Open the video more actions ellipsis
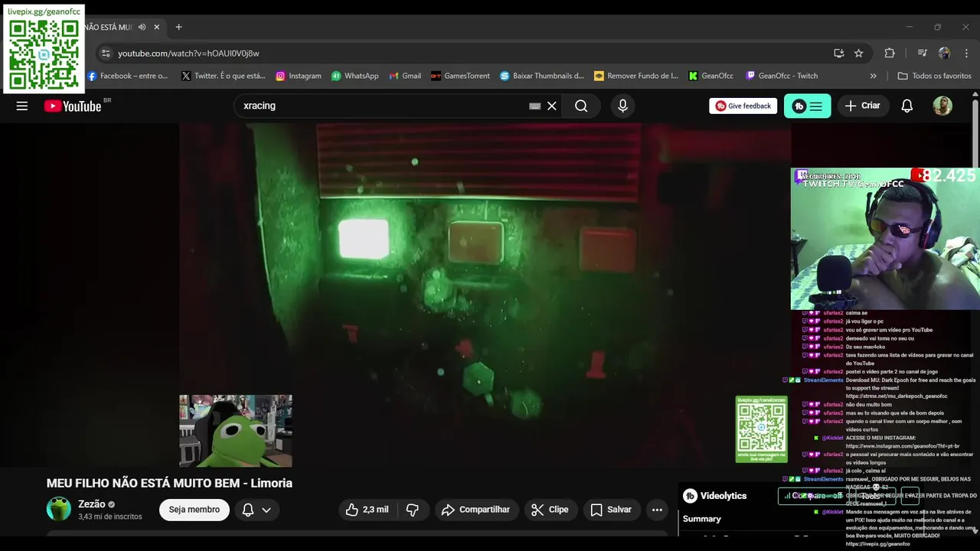Image resolution: width=980 pixels, height=551 pixels. click(657, 510)
